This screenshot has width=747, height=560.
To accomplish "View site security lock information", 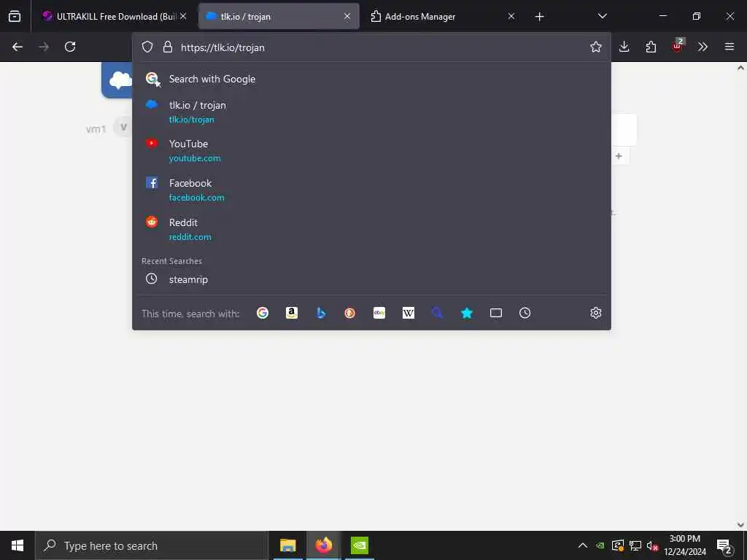I will point(167,47).
